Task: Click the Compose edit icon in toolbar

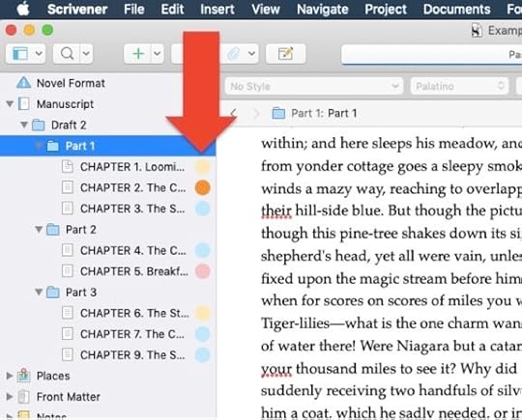Action: (285, 53)
